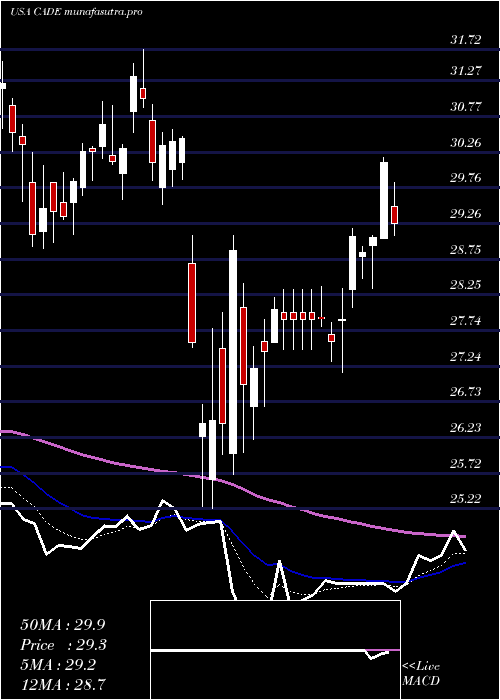
Task: Click the 29.76 price axis label
Action: tap(466, 178)
